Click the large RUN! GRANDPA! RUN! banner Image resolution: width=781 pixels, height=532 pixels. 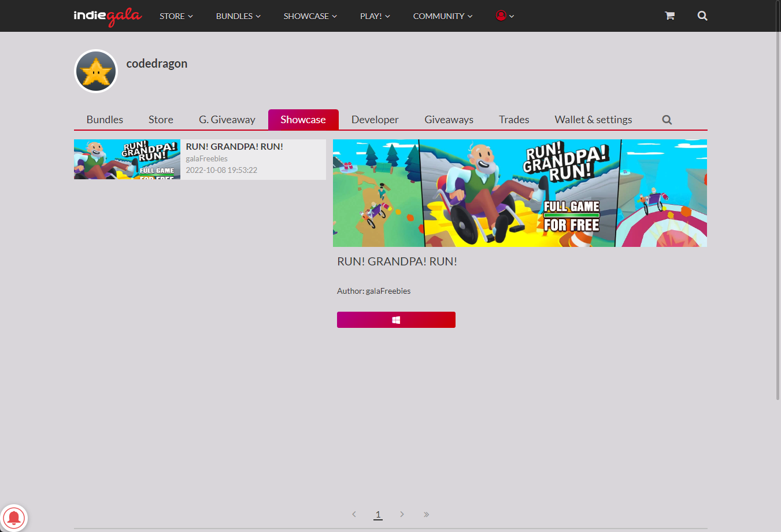point(520,193)
